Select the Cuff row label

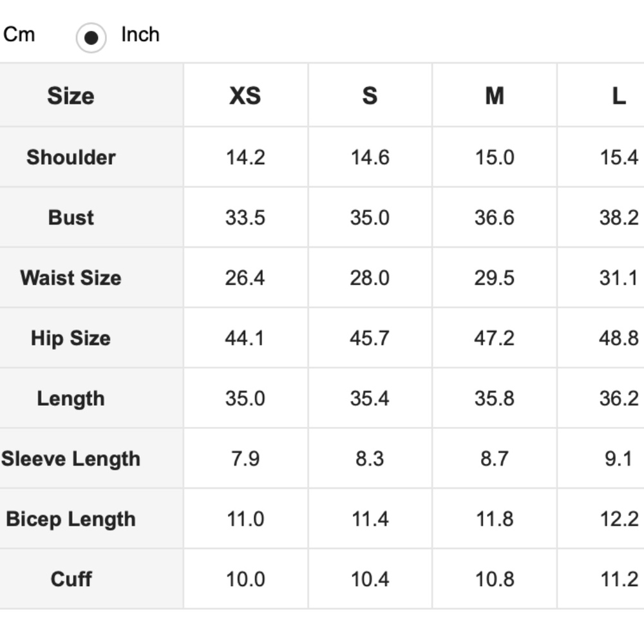[71, 579]
